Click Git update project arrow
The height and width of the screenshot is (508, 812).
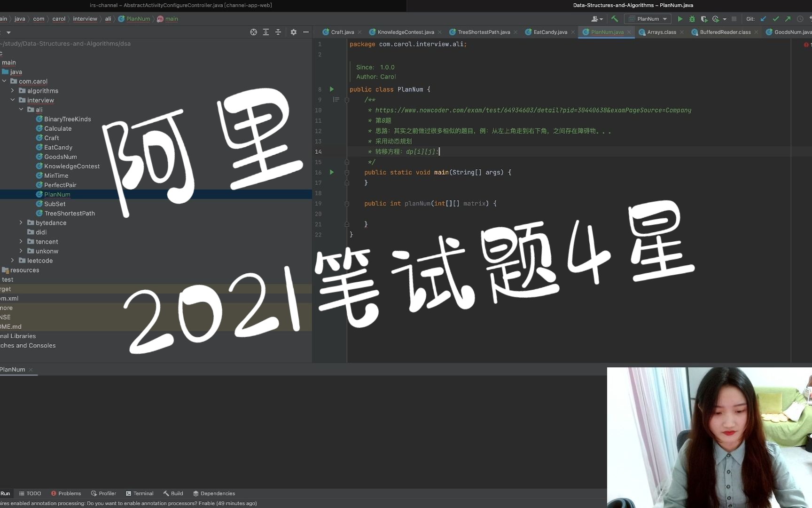pyautogui.click(x=764, y=19)
